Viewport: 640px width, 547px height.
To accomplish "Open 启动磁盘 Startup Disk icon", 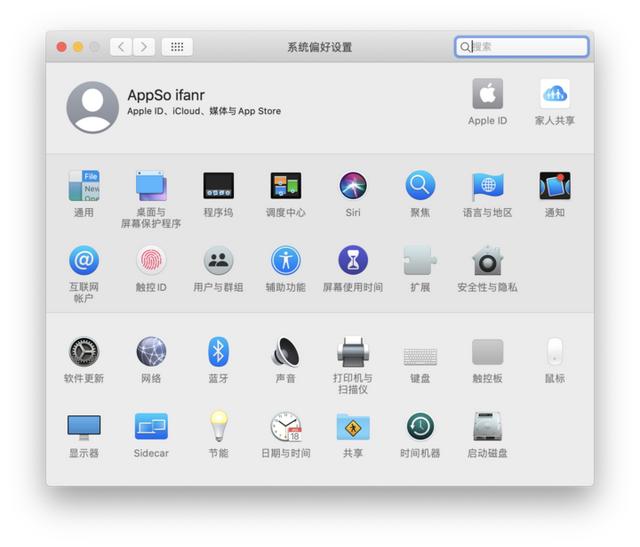I will [x=487, y=426].
